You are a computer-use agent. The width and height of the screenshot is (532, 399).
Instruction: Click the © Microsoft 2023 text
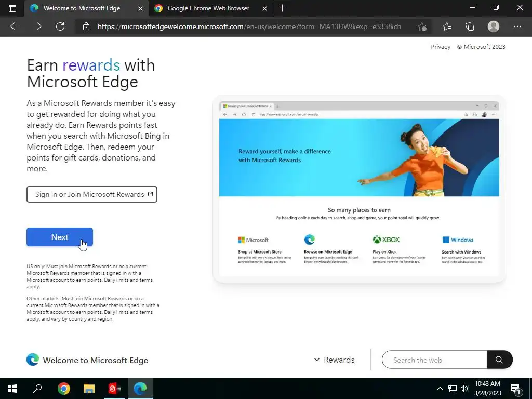click(481, 47)
